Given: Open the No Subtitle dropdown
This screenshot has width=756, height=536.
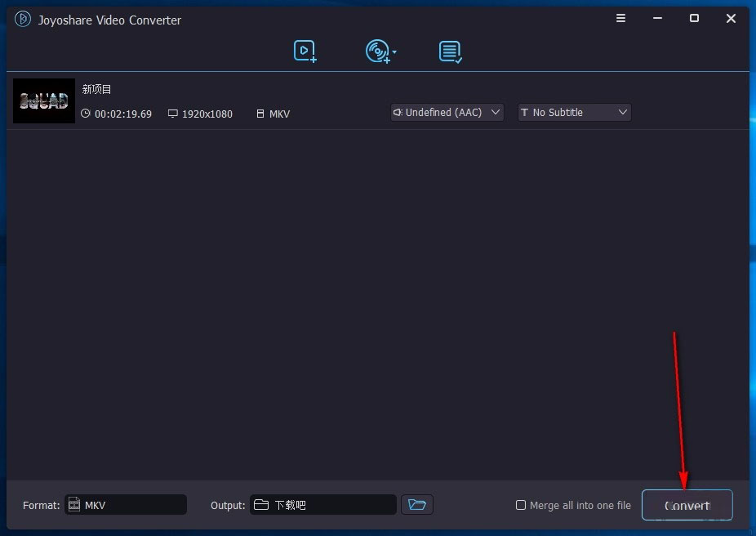Looking at the screenshot, I should tap(622, 112).
